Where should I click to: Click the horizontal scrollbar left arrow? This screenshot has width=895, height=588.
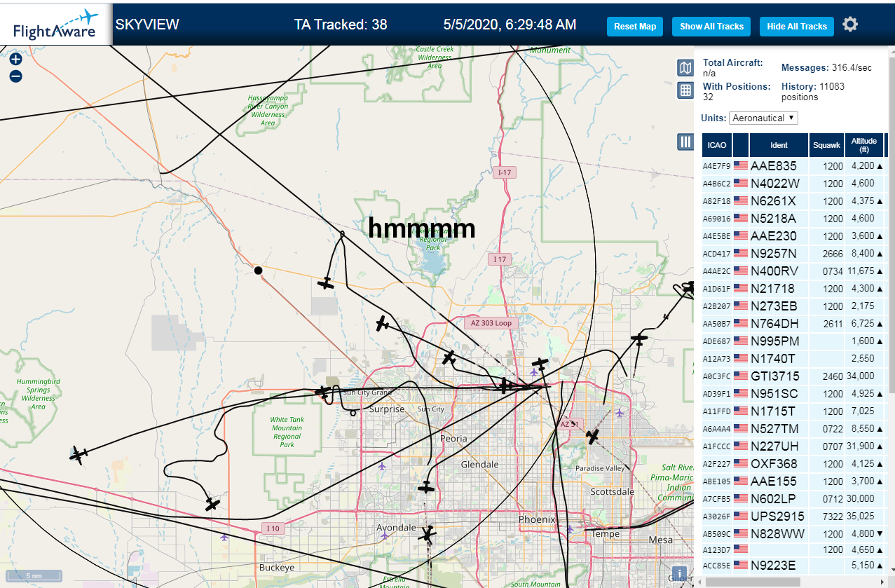699,582
